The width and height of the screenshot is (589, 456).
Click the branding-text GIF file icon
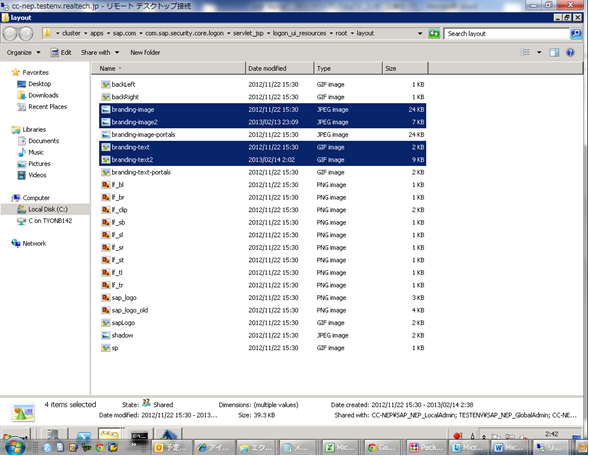(x=106, y=147)
